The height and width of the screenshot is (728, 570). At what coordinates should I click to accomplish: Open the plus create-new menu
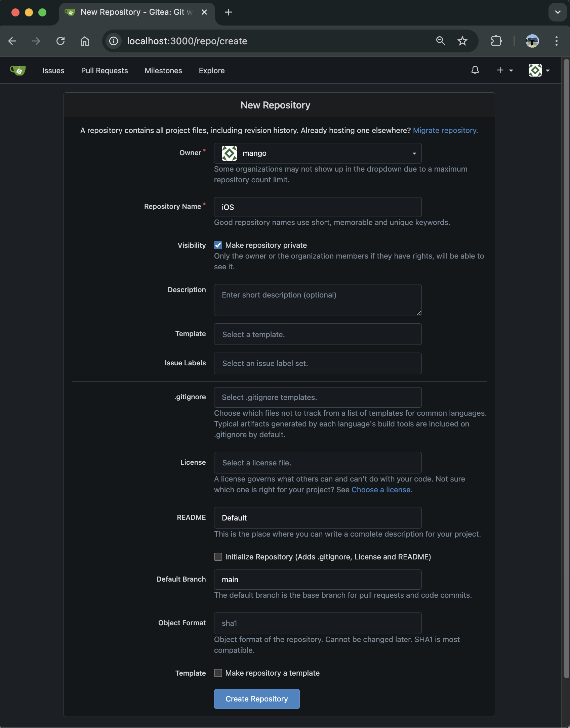point(504,70)
